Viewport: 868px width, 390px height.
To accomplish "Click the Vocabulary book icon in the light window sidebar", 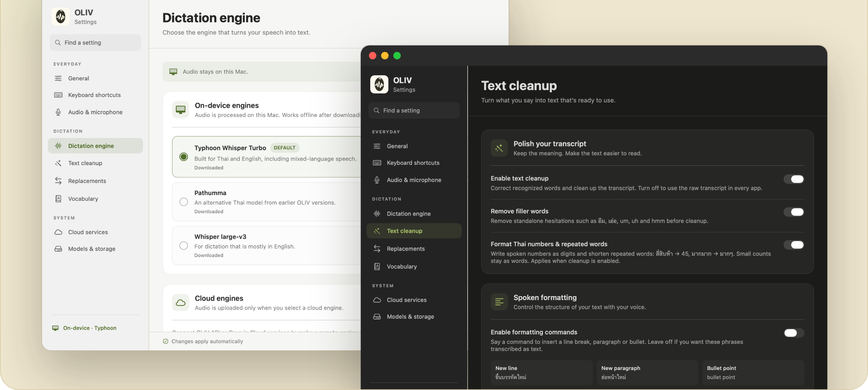I will pyautogui.click(x=58, y=199).
